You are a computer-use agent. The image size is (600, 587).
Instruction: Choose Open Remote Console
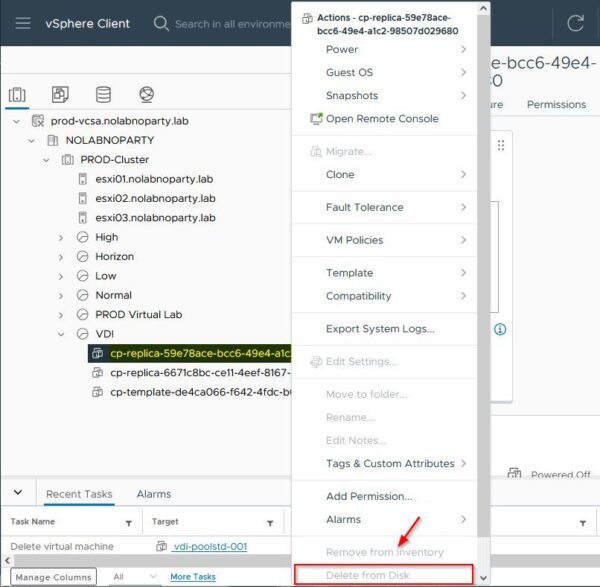coord(385,119)
